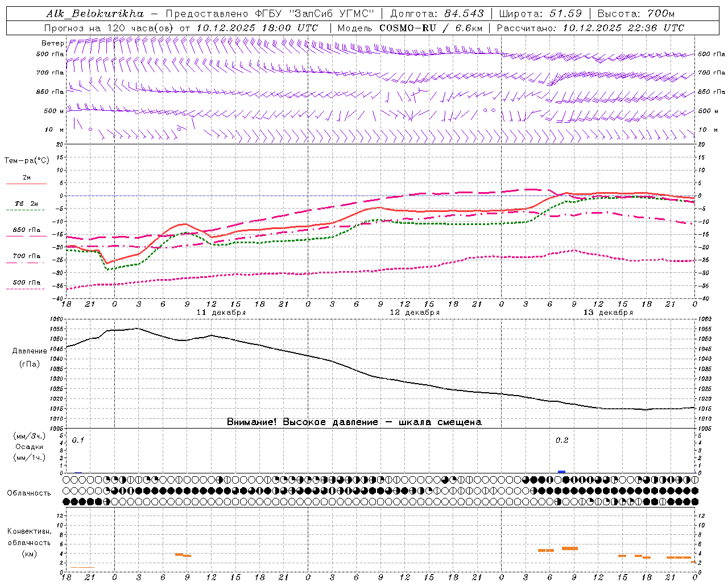Click the 20 value on left temperature axis
This screenshot has height=582, width=728.
[60, 144]
